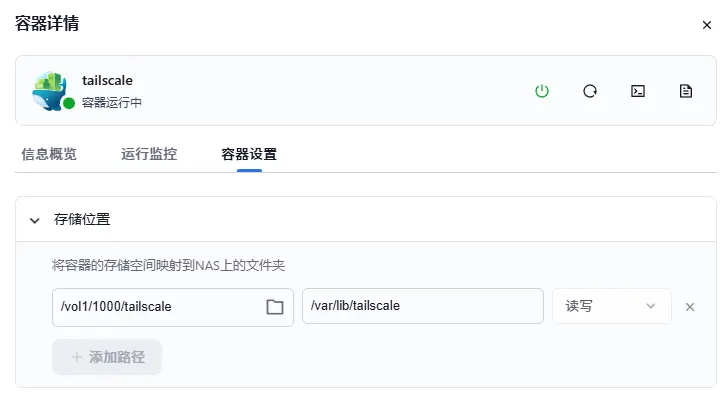725x400 pixels.
Task: Select the 容器设置 tab
Action: pyautogui.click(x=249, y=154)
